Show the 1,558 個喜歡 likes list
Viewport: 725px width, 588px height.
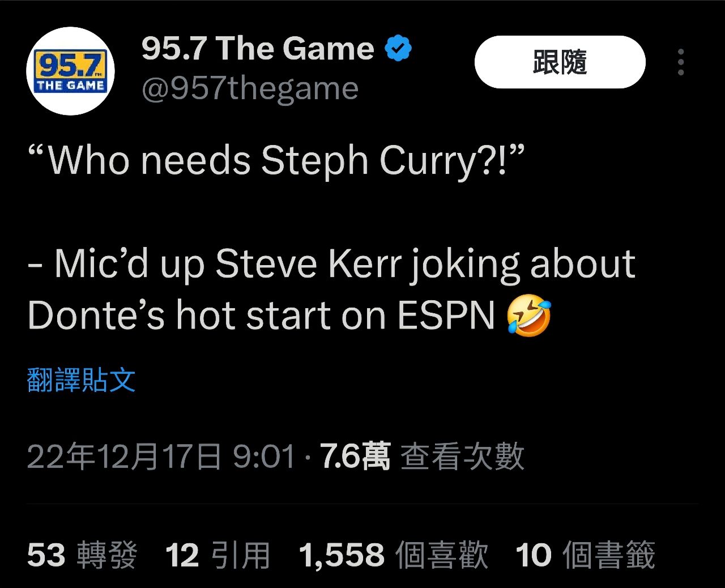tap(393, 555)
